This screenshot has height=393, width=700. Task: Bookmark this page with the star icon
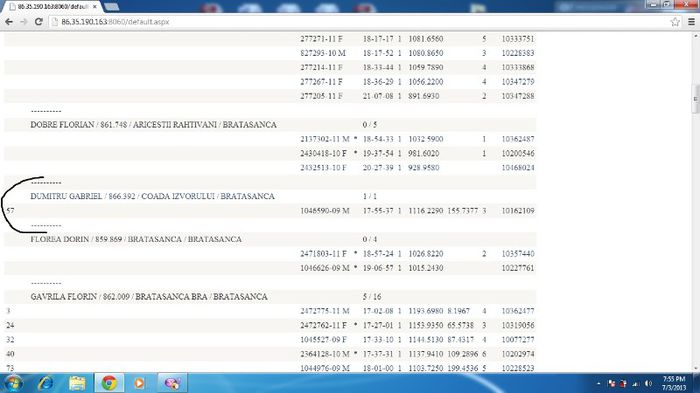(675, 22)
